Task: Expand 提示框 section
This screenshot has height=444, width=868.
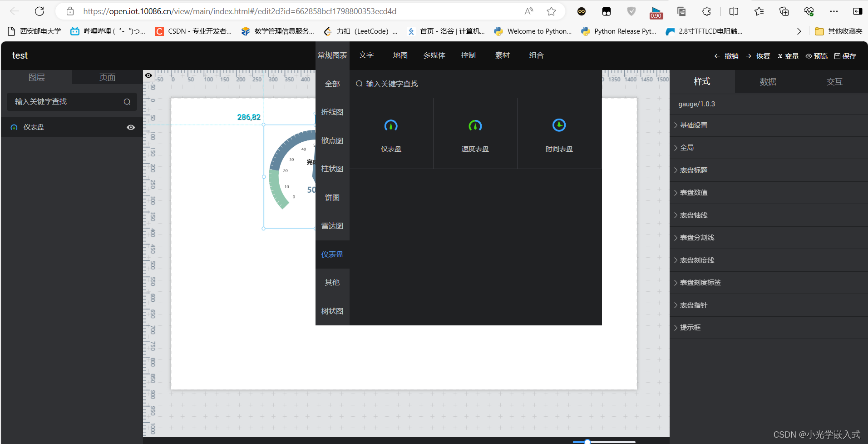Action: tap(769, 328)
